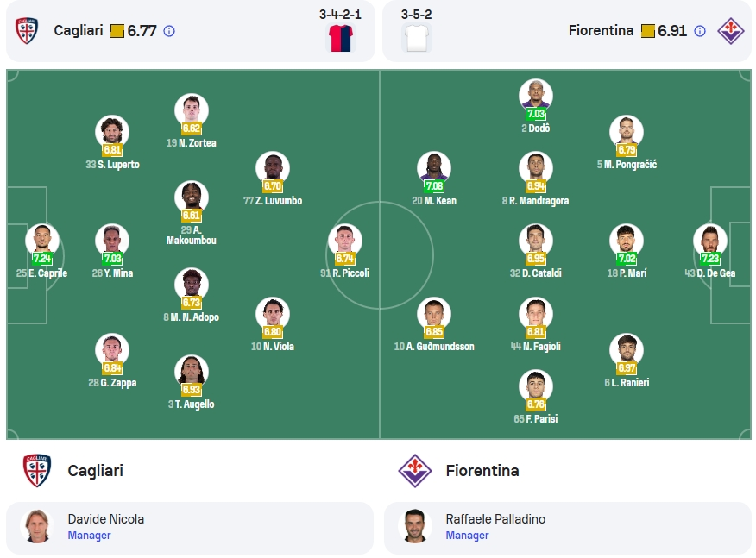Image resolution: width=756 pixels, height=558 pixels.
Task: Click the Fiorentina logo below the pitch
Action: tap(415, 470)
